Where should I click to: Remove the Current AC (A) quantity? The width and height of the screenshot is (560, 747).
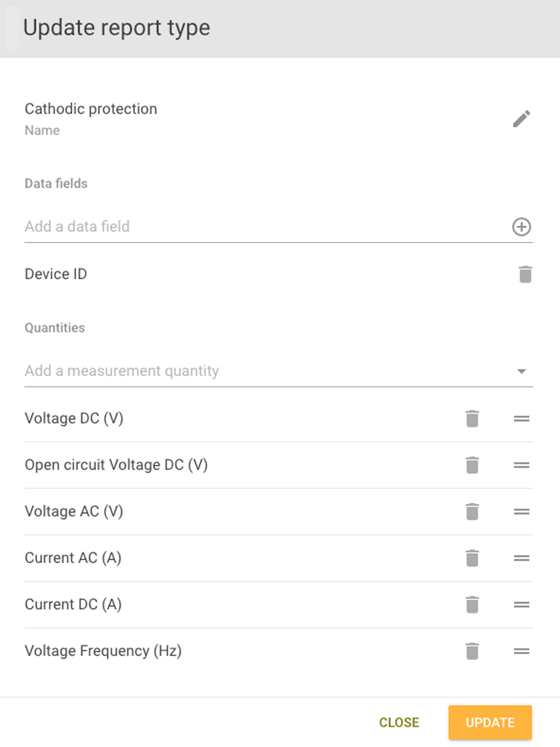[x=472, y=558]
